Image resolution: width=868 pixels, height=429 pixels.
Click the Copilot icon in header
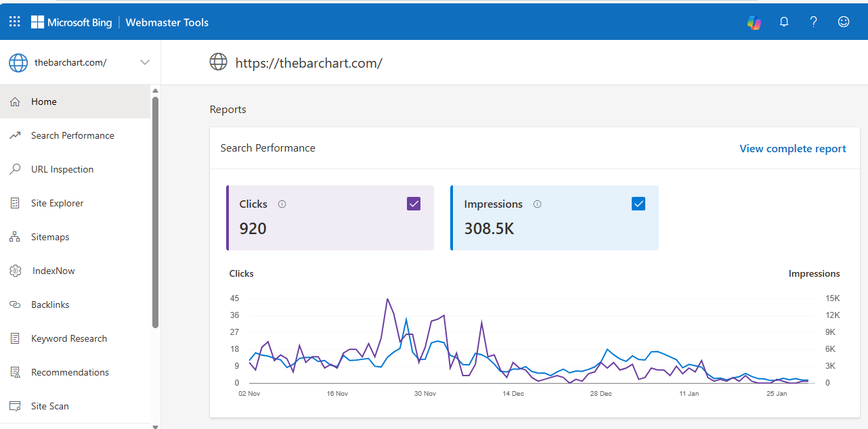[754, 22]
